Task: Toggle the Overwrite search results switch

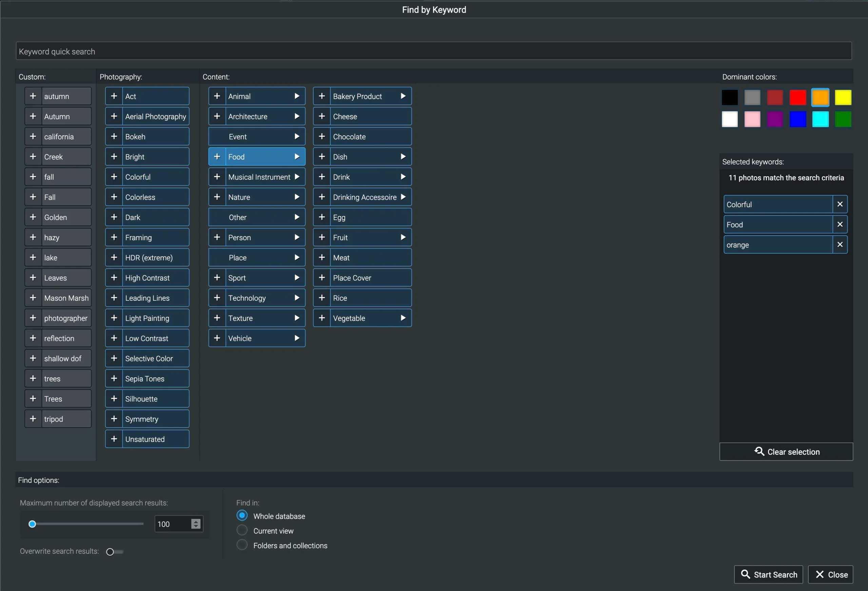Action: (x=114, y=552)
